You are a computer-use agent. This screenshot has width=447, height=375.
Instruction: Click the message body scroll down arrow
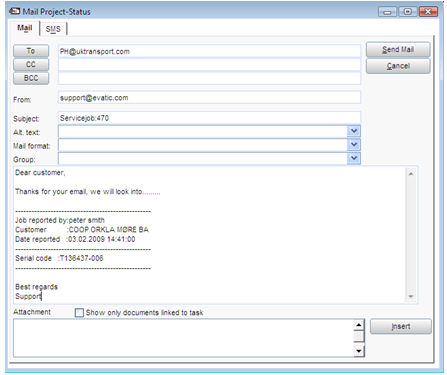(411, 296)
